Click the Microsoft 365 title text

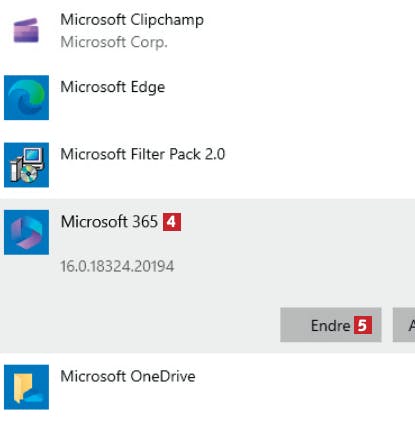(x=109, y=222)
